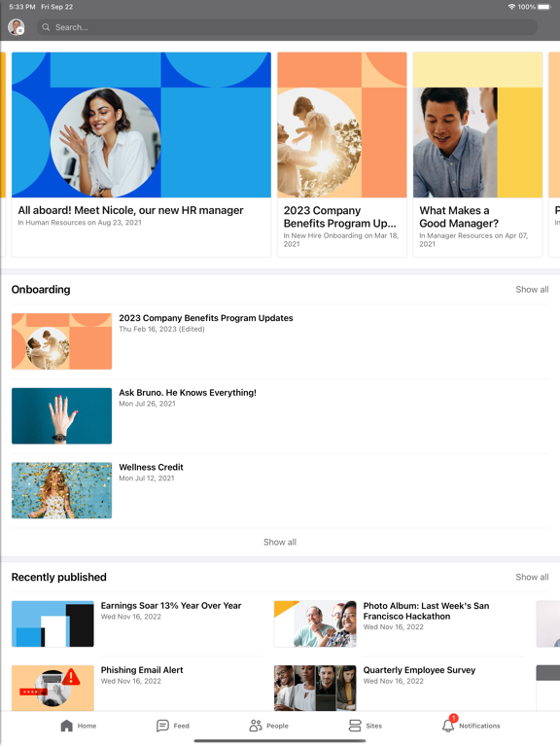Open 'Earnings Soar 13% Year Over Year'
This screenshot has height=747, width=560.
(x=171, y=606)
